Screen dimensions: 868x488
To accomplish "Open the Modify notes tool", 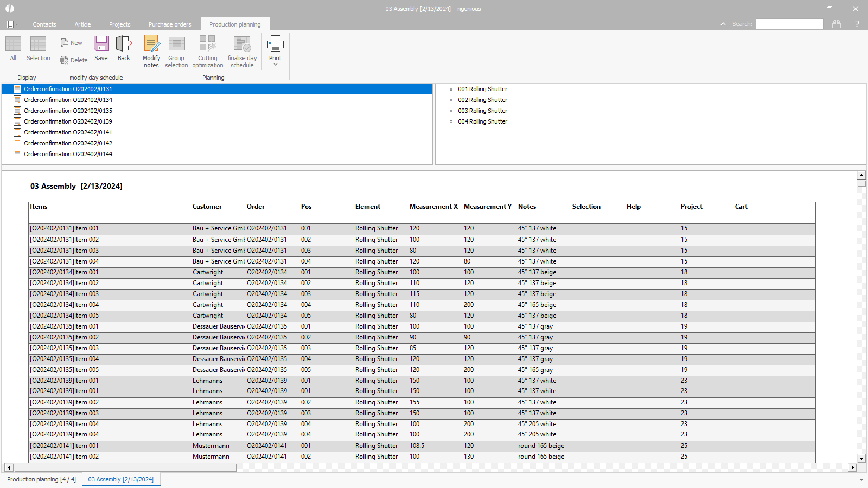I will [151, 51].
